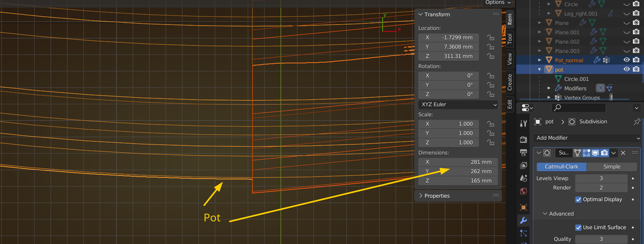Lock the Location Z value
Screen dimensions: 644x244
tap(490, 56)
